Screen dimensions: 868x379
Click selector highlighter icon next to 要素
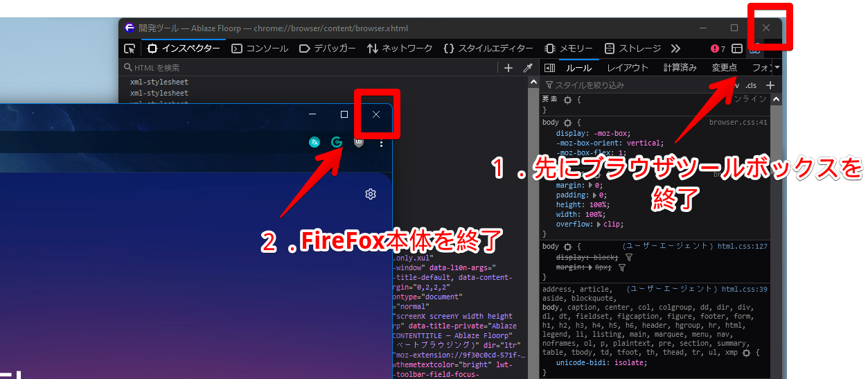[568, 100]
